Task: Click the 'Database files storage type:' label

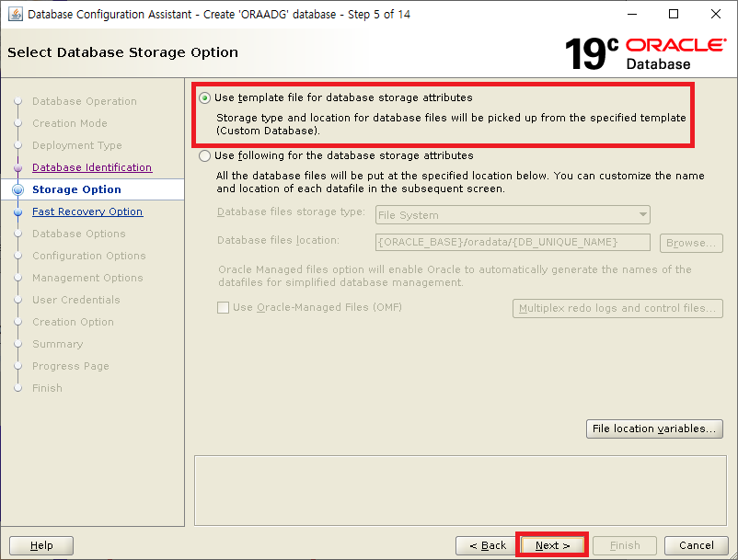Action: pos(291,212)
